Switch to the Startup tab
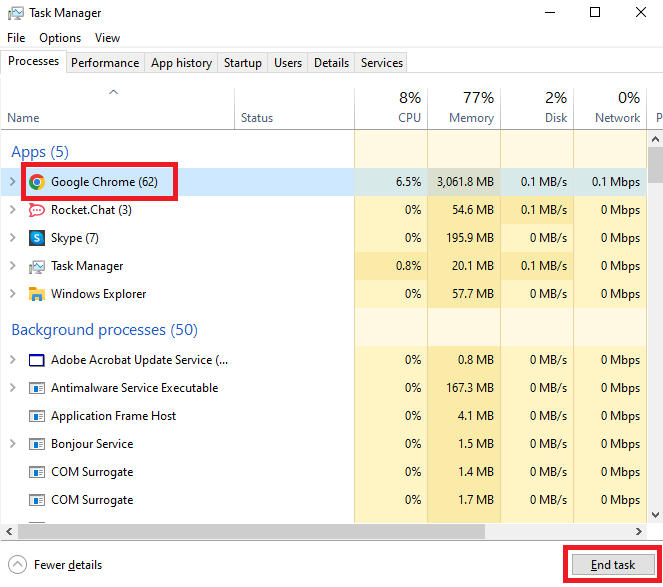Viewport: 663px width, 587px height. pyautogui.click(x=243, y=63)
